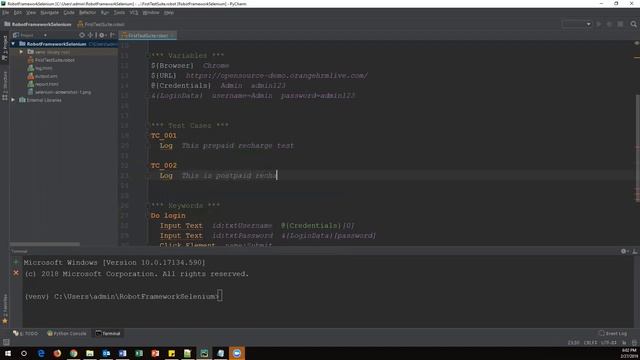Click the Debug icon in toolbar
This screenshot has height=360, width=640.
[x=609, y=24]
